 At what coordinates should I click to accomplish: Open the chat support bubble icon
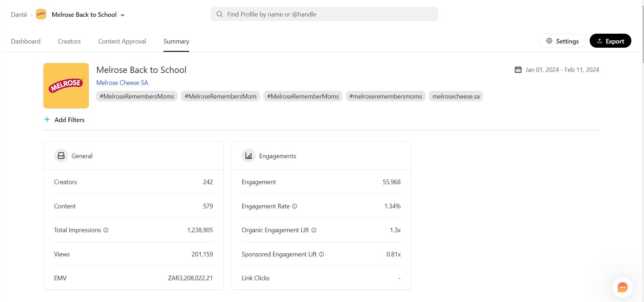pyautogui.click(x=622, y=287)
